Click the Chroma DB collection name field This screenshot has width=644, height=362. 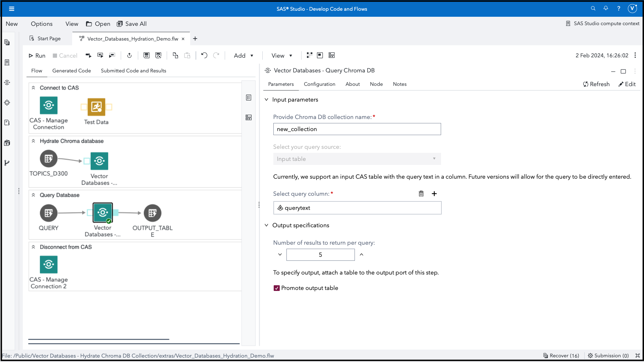pos(357,129)
